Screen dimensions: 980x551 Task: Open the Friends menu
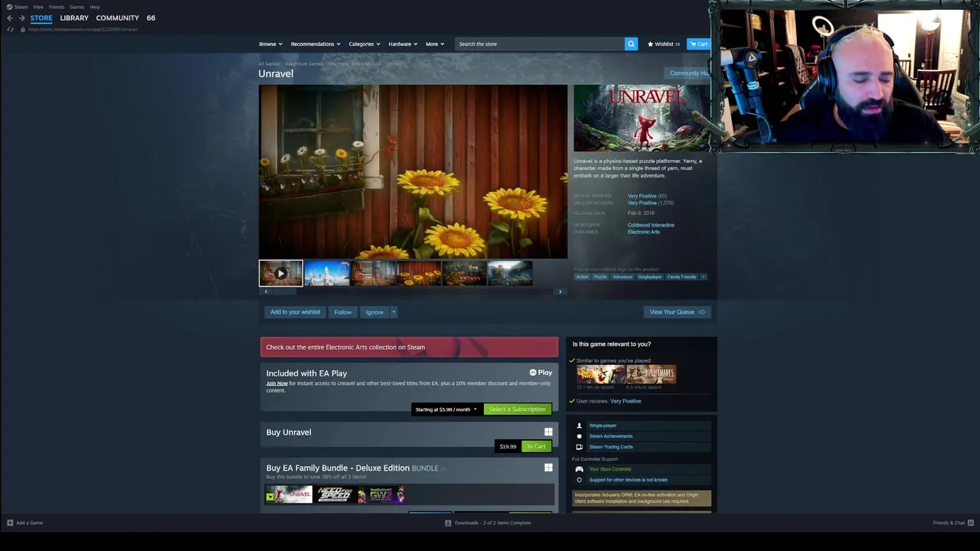tap(57, 7)
